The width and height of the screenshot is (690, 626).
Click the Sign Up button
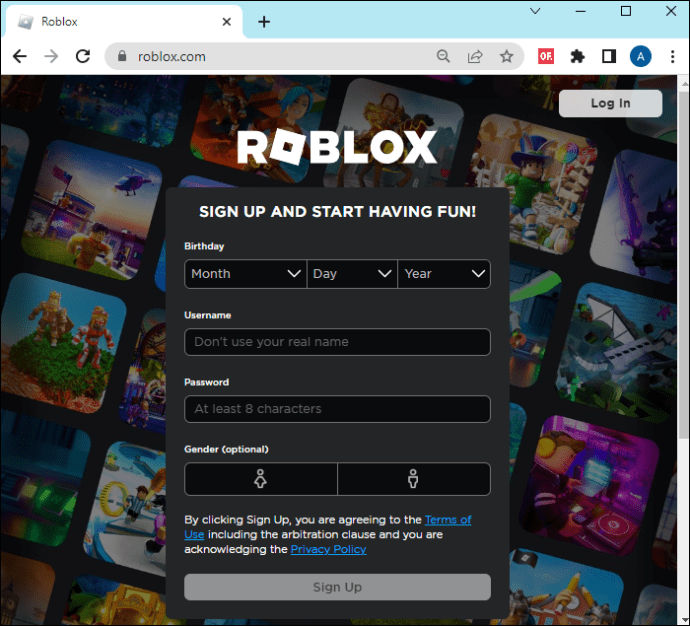click(337, 587)
